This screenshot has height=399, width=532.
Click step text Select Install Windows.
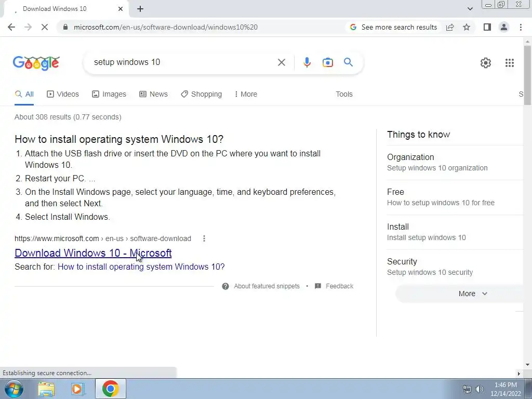[68, 217]
